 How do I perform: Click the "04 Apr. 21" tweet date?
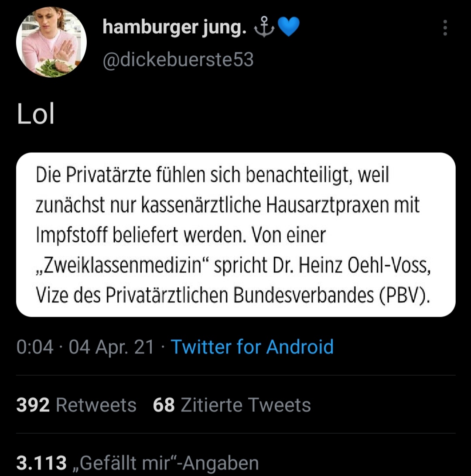pos(112,347)
